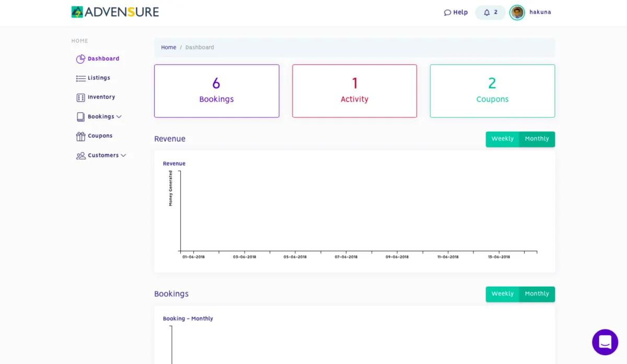Expand the Bookings sidebar chevron
The width and height of the screenshot is (627, 364).
tap(119, 117)
